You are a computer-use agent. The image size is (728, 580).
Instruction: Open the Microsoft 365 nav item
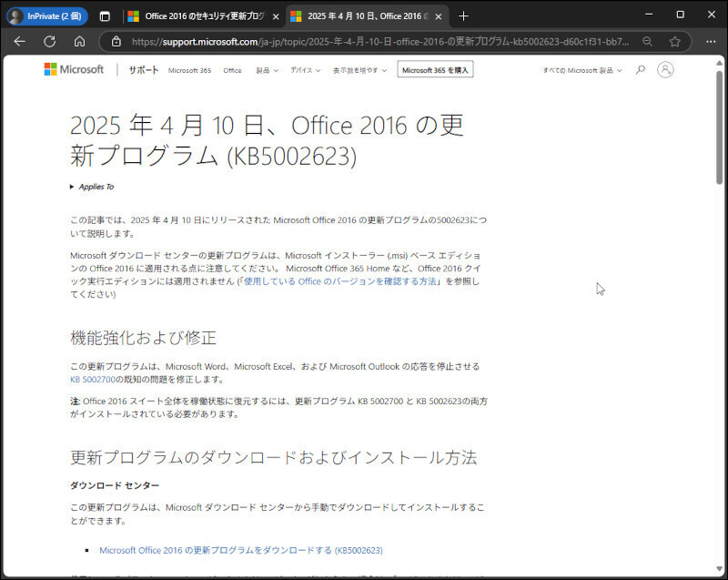[x=189, y=71]
